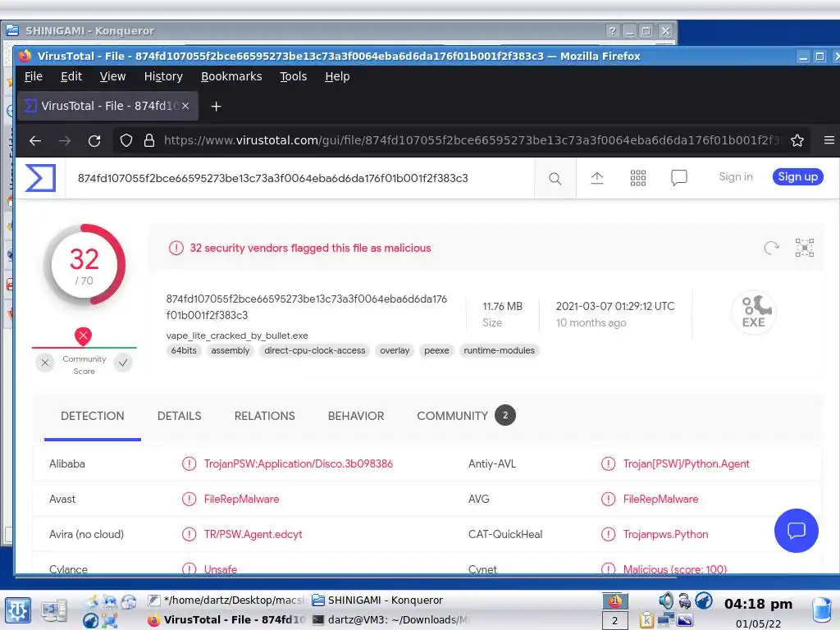Image resolution: width=840 pixels, height=630 pixels.
Task: Click the direct-cpu-clock-access tag
Action: (314, 350)
